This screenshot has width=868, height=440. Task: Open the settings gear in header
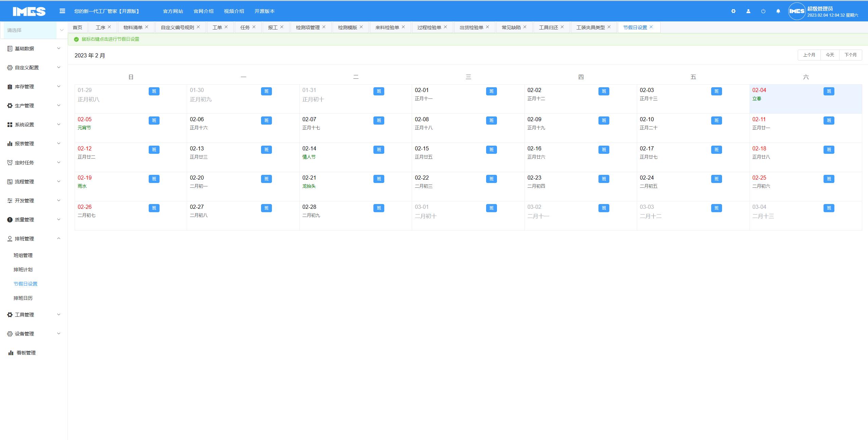(733, 11)
